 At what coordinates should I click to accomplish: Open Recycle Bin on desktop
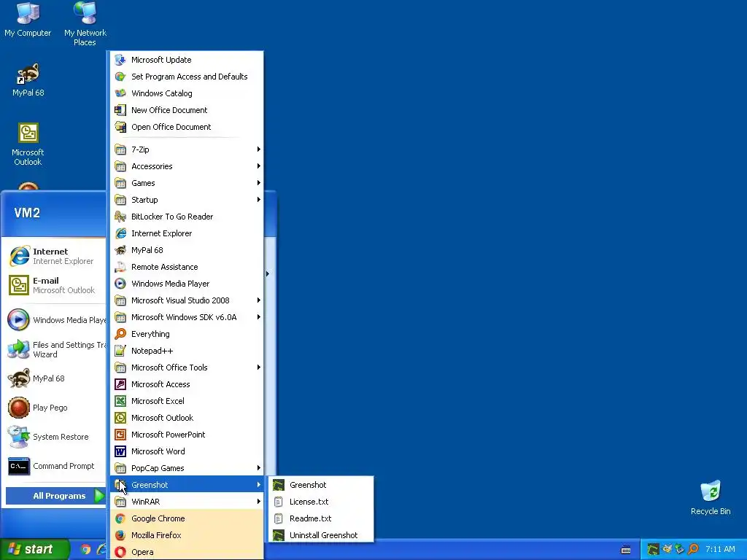coord(711,498)
